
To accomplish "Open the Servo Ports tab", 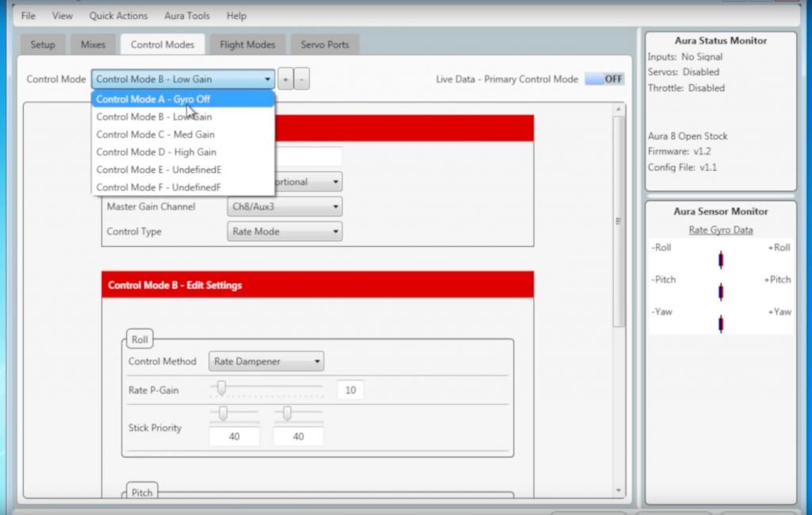I will (x=324, y=44).
